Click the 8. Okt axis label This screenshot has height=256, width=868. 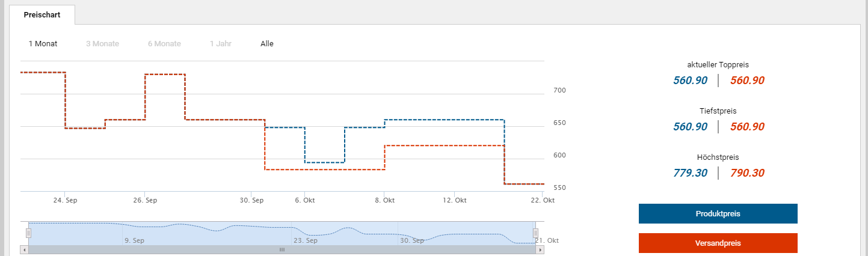384,200
